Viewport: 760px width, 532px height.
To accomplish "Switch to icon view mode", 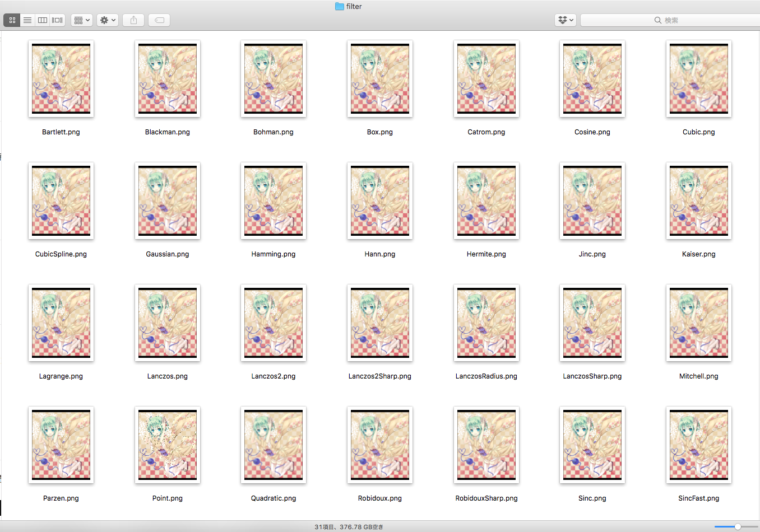I will point(12,20).
